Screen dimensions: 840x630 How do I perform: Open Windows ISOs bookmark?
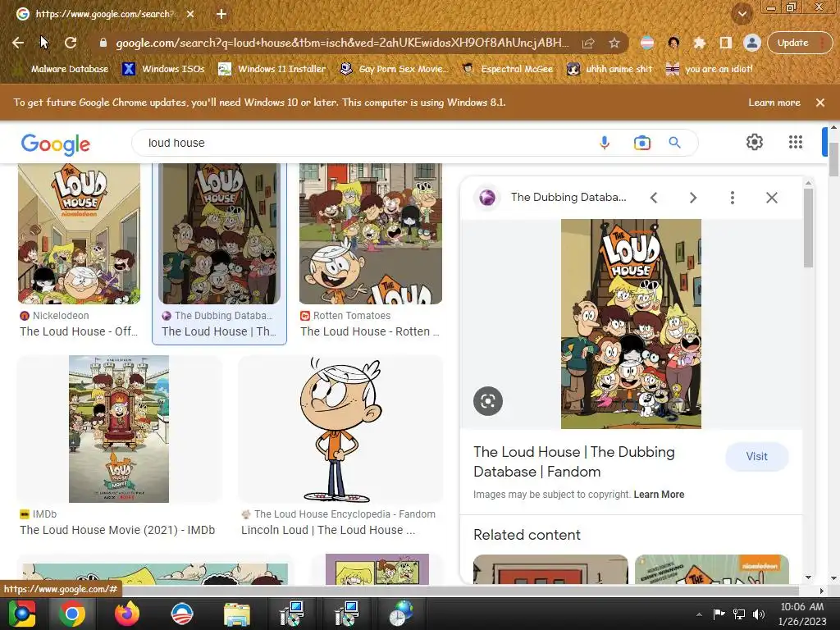tap(164, 69)
